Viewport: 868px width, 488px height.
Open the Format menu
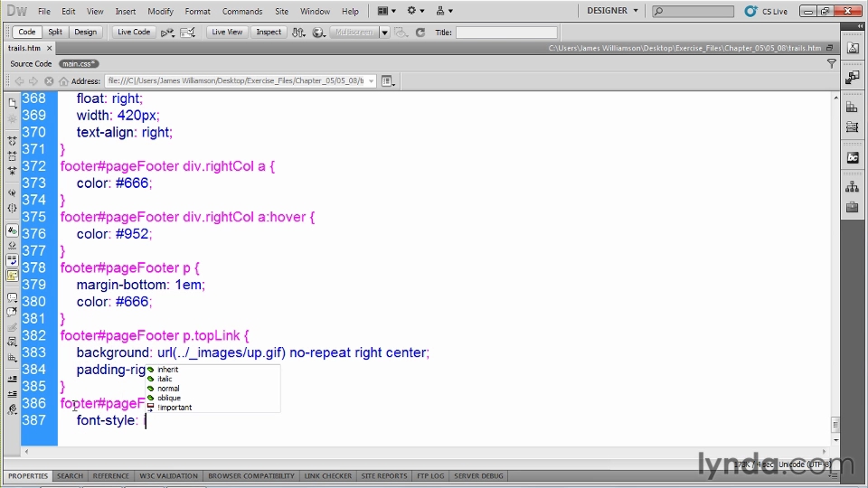pos(198,11)
